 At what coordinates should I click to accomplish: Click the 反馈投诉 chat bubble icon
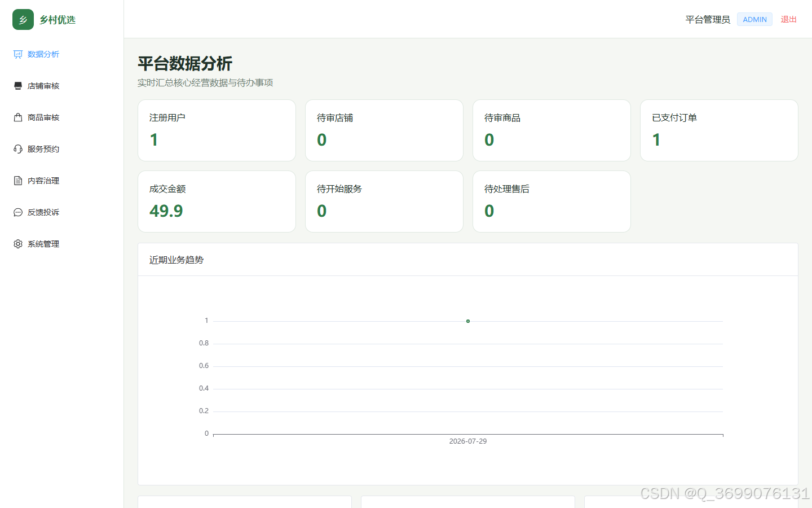click(x=18, y=212)
